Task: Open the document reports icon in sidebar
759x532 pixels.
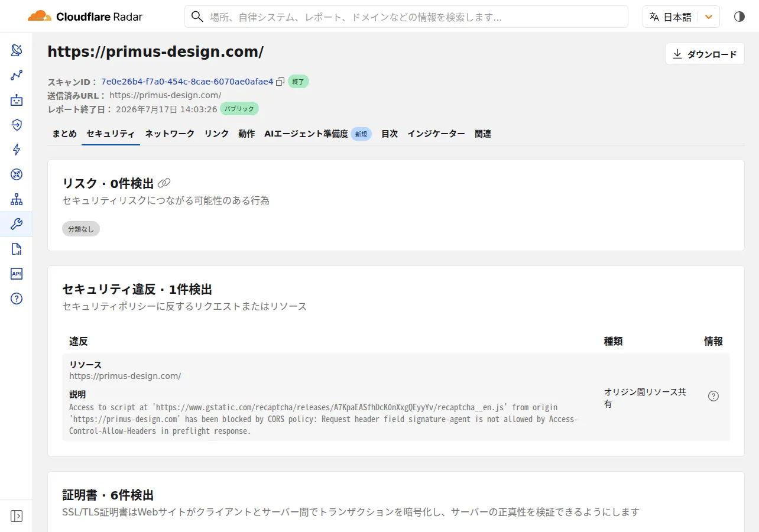Action: [17, 249]
